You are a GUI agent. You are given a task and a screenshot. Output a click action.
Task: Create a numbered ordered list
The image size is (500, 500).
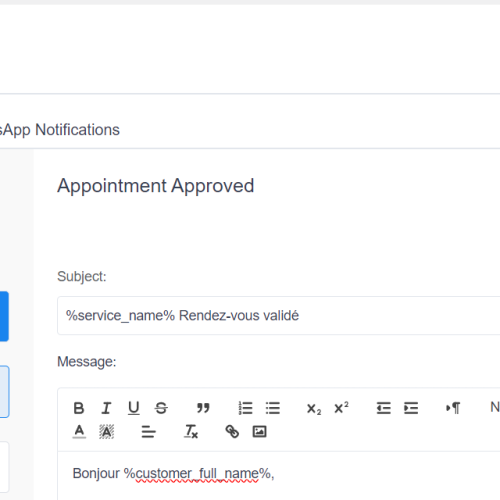[245, 408]
